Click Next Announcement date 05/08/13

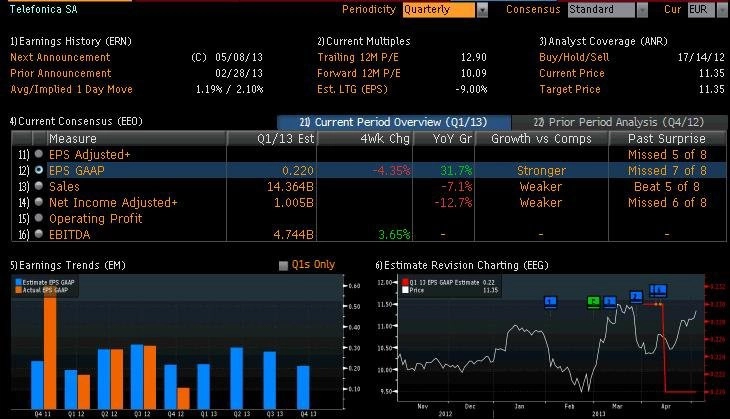tap(239, 57)
